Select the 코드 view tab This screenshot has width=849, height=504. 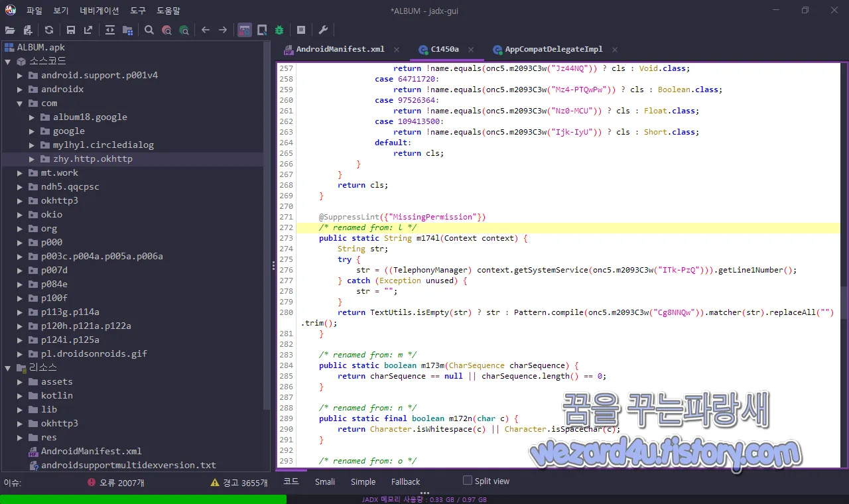tap(291, 481)
